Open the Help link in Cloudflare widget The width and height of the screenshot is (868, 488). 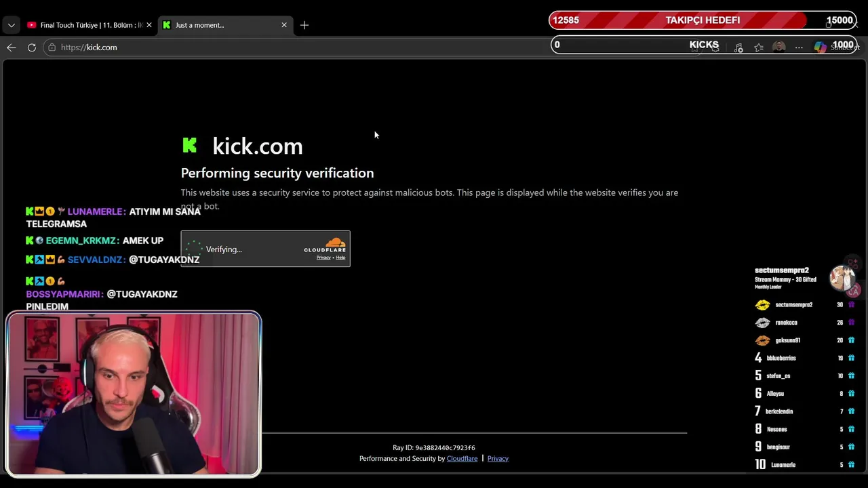pyautogui.click(x=340, y=258)
